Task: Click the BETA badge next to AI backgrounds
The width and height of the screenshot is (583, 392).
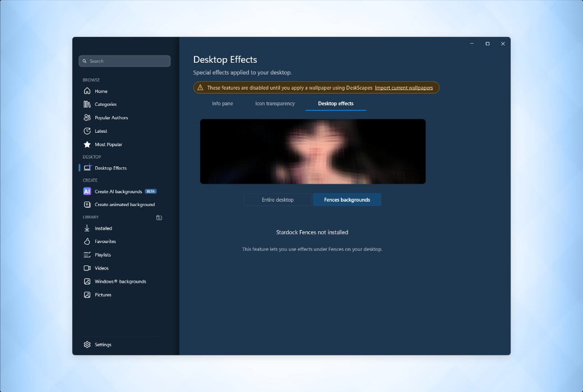Action: [x=151, y=192]
